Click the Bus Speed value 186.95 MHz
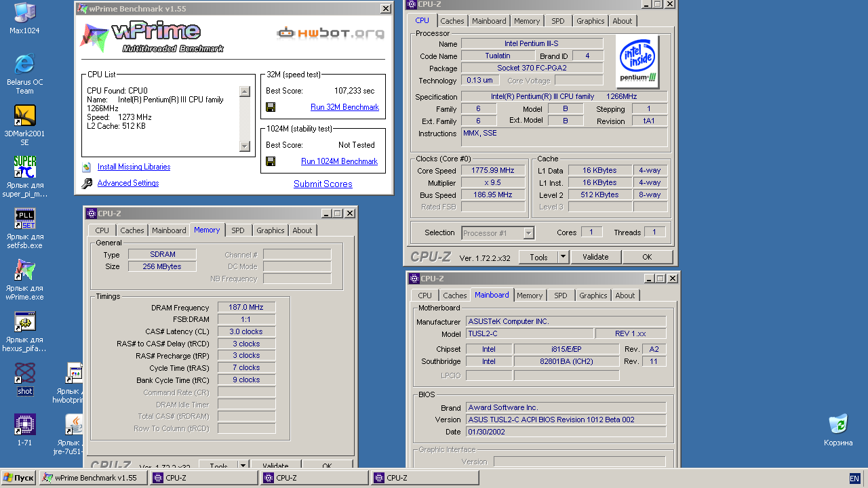Image resolution: width=868 pixels, height=488 pixels. (x=493, y=195)
